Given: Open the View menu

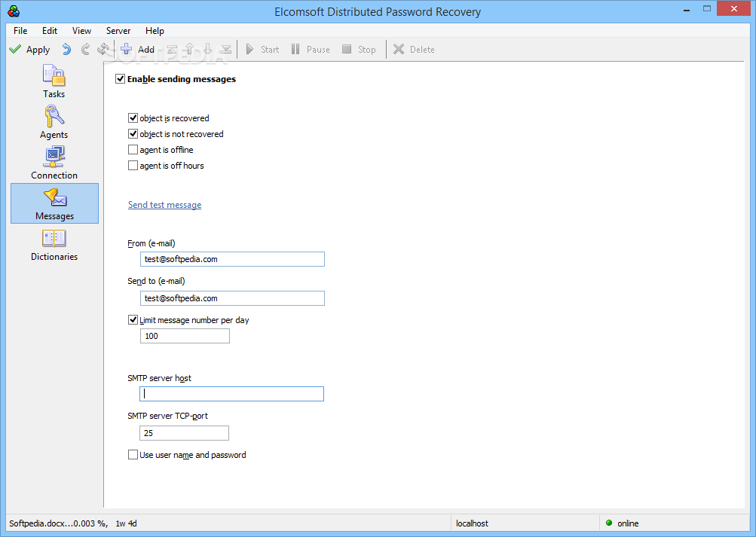Looking at the screenshot, I should point(81,30).
